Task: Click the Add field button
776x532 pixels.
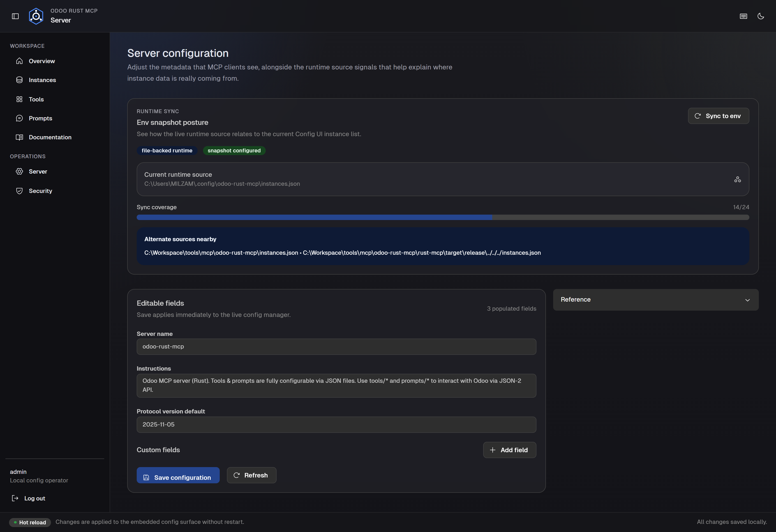Action: coord(510,450)
